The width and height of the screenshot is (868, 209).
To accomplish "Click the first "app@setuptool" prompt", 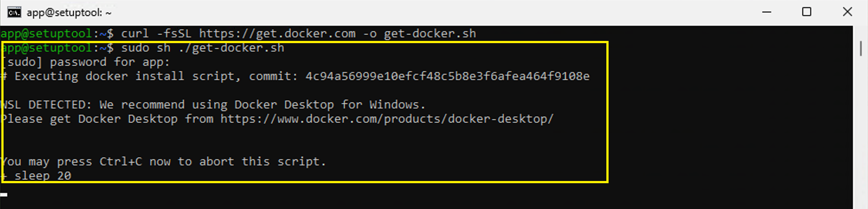I will pyautogui.click(x=47, y=33).
